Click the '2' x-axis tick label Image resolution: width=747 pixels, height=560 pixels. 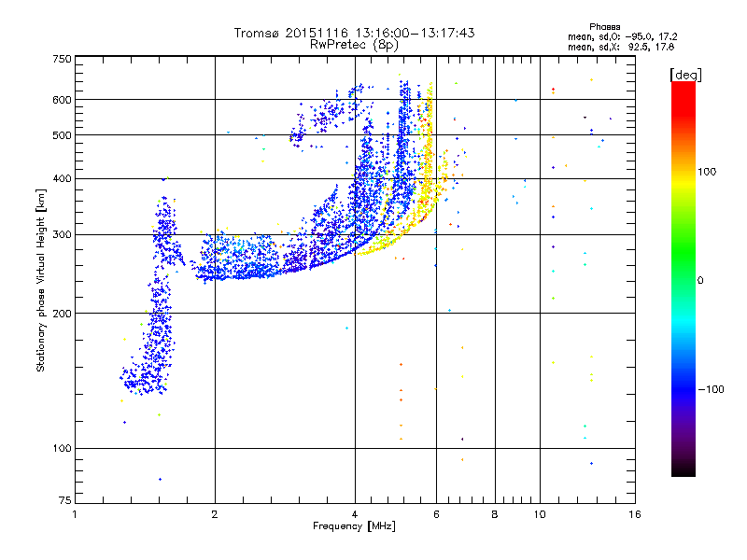coord(215,514)
